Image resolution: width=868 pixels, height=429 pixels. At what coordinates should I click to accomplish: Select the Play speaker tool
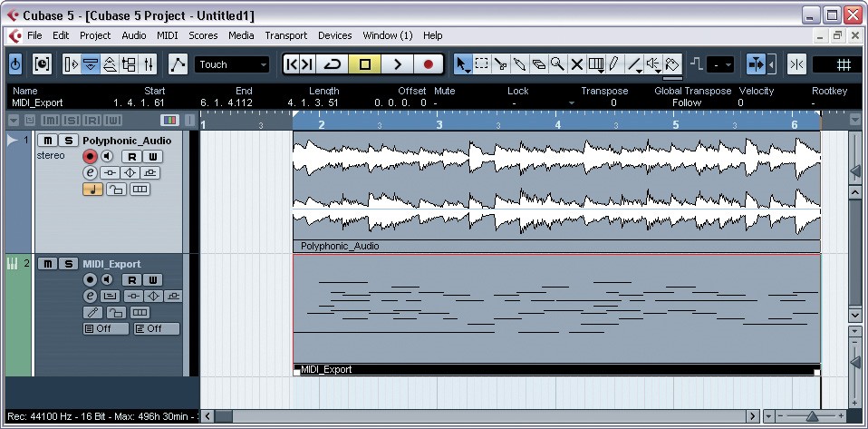pos(654,64)
